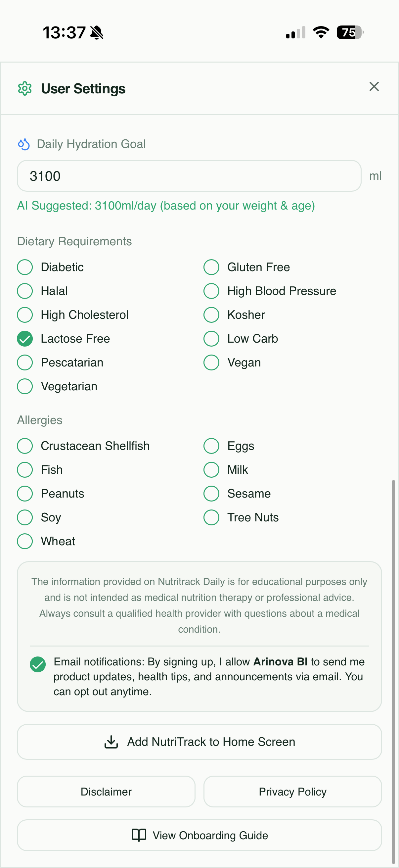Open the Disclaimer

tap(106, 792)
